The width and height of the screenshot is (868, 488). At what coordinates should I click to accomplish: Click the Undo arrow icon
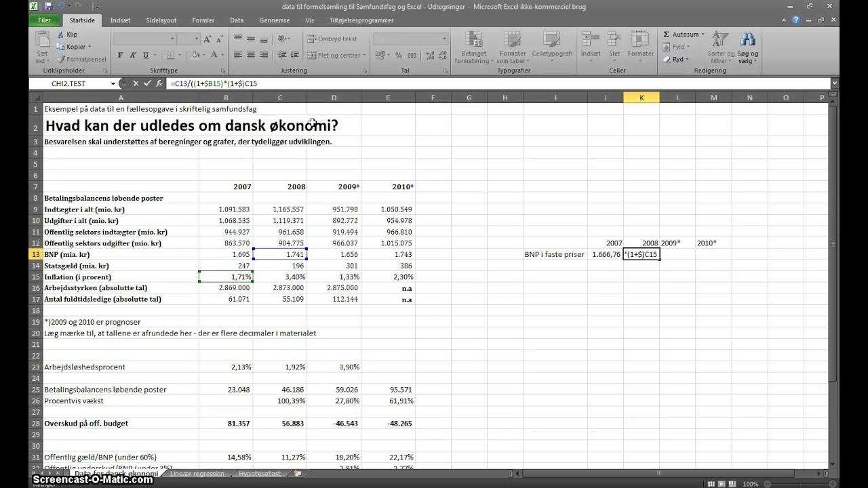(60, 7)
